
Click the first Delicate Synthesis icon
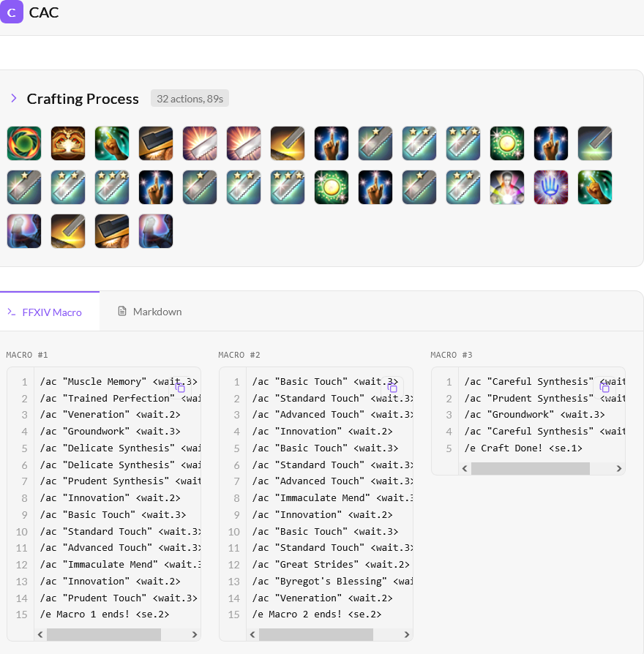coord(200,143)
